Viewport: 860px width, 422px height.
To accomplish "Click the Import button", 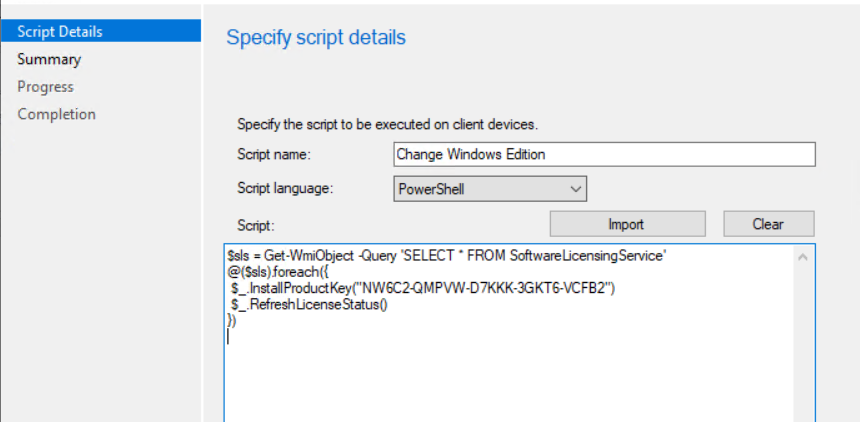I will [627, 224].
